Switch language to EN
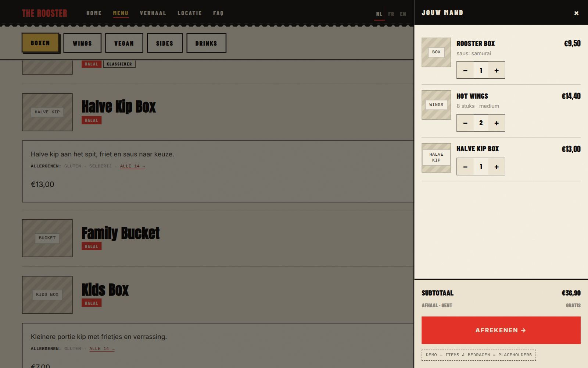 click(403, 14)
